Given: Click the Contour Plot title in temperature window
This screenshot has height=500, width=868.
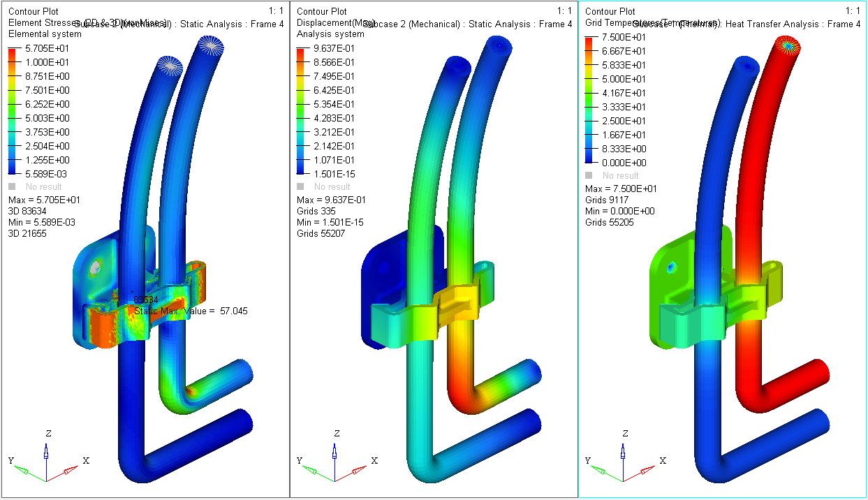Looking at the screenshot, I should (610, 11).
